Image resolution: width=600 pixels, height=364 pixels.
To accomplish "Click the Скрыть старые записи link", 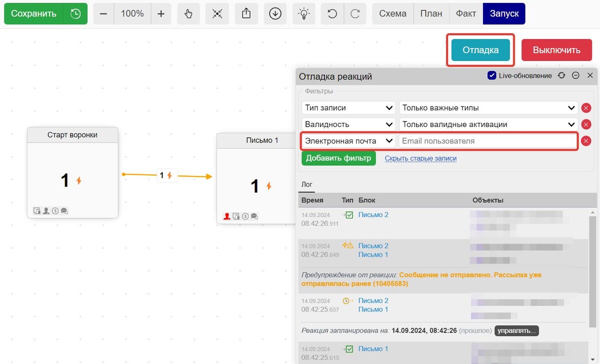I will pyautogui.click(x=420, y=158).
